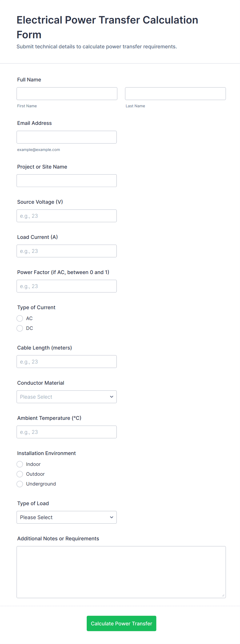The height and width of the screenshot is (644, 240).
Task: Focus the Last Name field
Action: [175, 94]
